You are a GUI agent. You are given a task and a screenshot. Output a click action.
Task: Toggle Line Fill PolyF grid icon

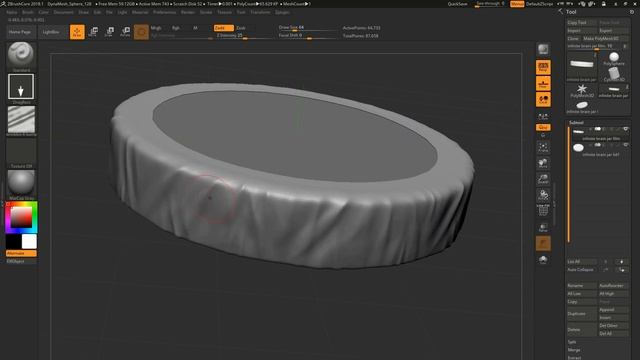543,210
